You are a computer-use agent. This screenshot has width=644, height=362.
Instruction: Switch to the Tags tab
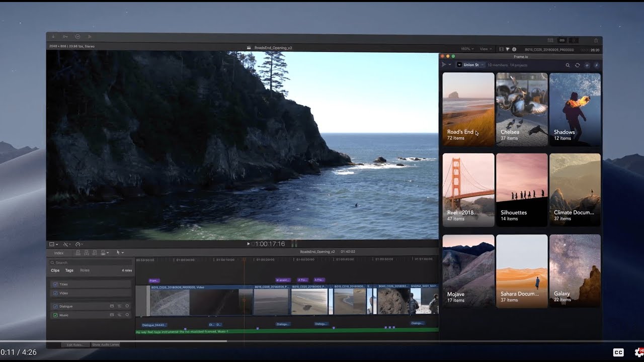69,270
